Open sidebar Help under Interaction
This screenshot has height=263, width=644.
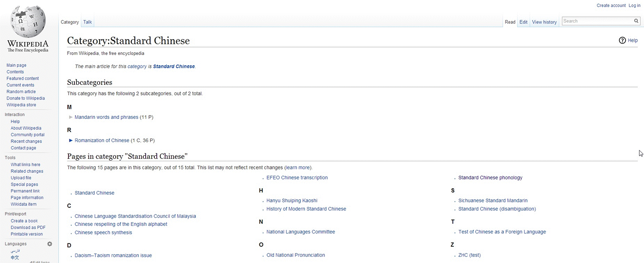pos(15,122)
